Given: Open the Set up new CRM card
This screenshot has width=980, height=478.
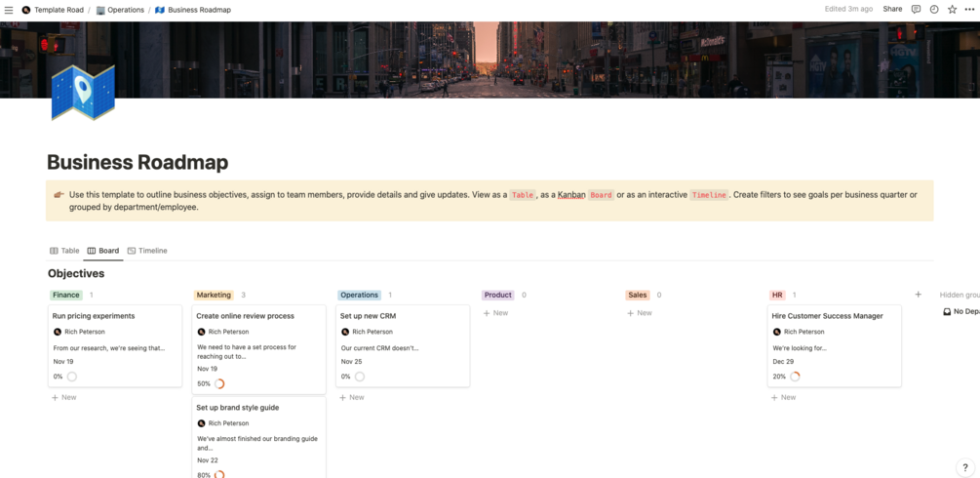Looking at the screenshot, I should click(403, 346).
